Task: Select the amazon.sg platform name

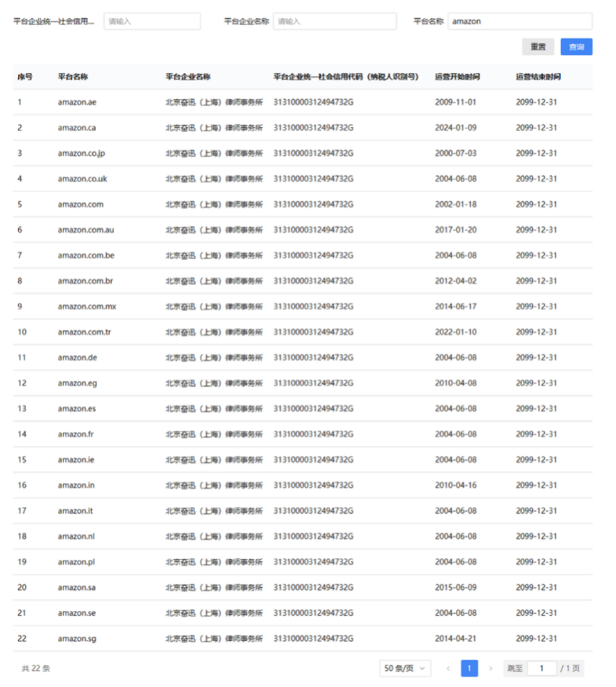Action: (x=77, y=639)
